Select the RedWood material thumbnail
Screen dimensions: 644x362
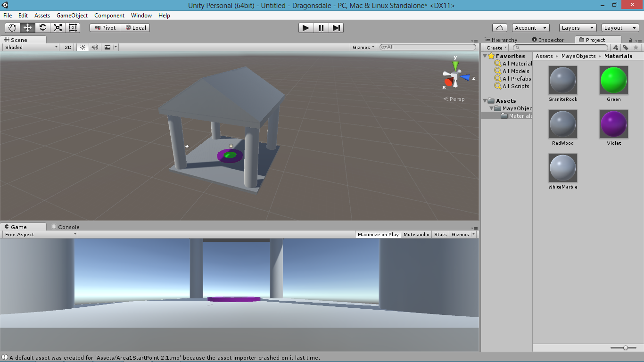(x=563, y=124)
